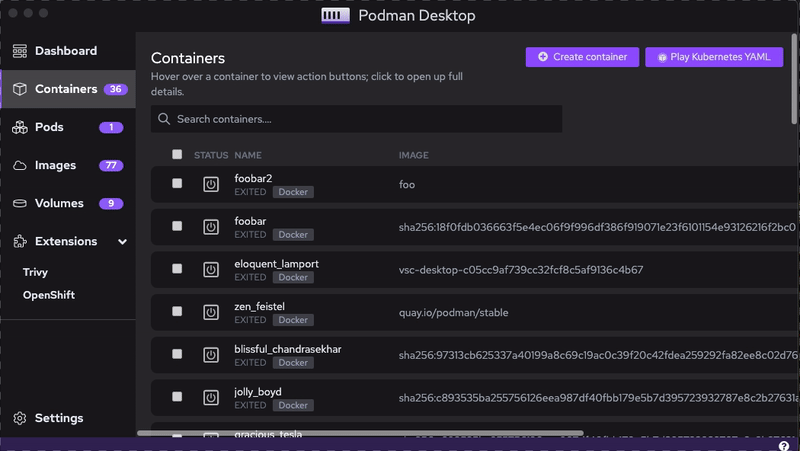Click the Pods icon in sidebar
The width and height of the screenshot is (800, 451).
tap(19, 127)
